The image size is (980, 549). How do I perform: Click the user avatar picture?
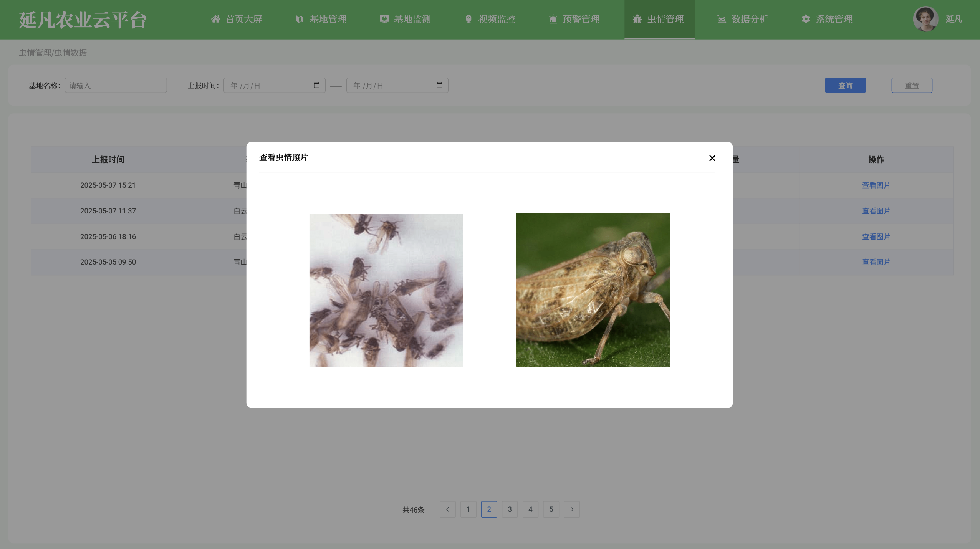(925, 19)
